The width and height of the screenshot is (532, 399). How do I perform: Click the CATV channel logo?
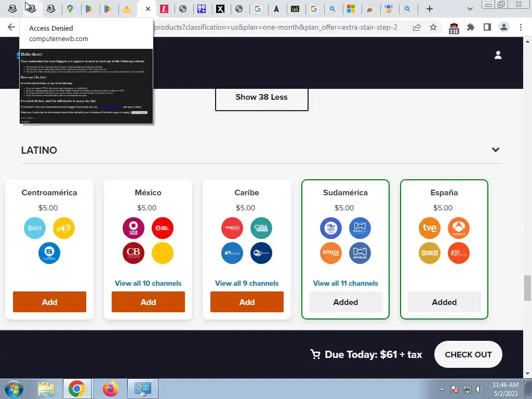pyautogui.click(x=35, y=228)
